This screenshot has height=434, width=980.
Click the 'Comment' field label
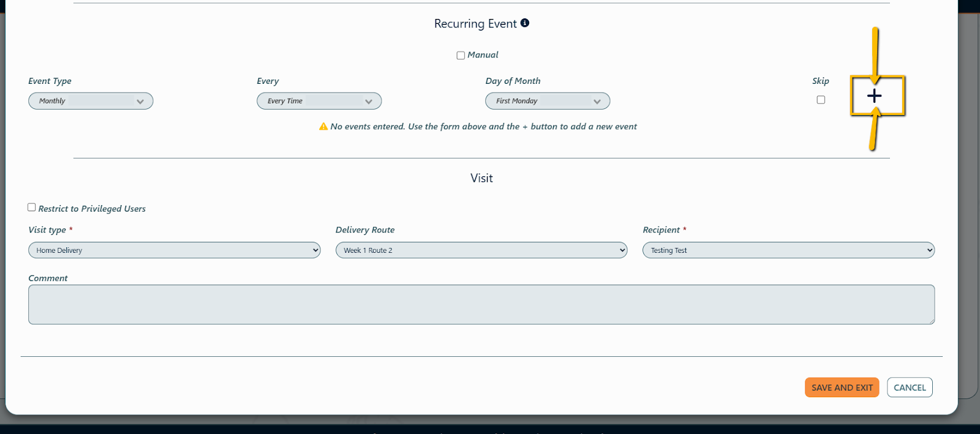[x=48, y=279]
